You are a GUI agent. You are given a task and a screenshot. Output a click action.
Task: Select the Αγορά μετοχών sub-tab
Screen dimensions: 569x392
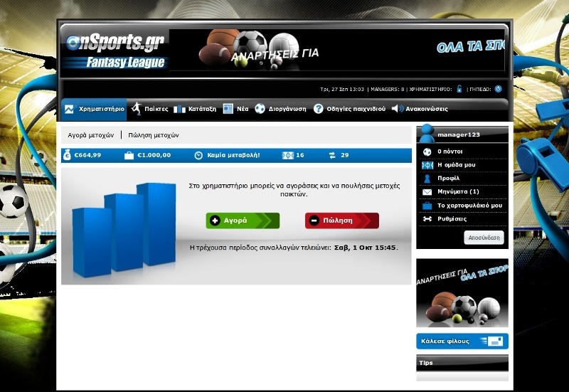[x=91, y=135]
